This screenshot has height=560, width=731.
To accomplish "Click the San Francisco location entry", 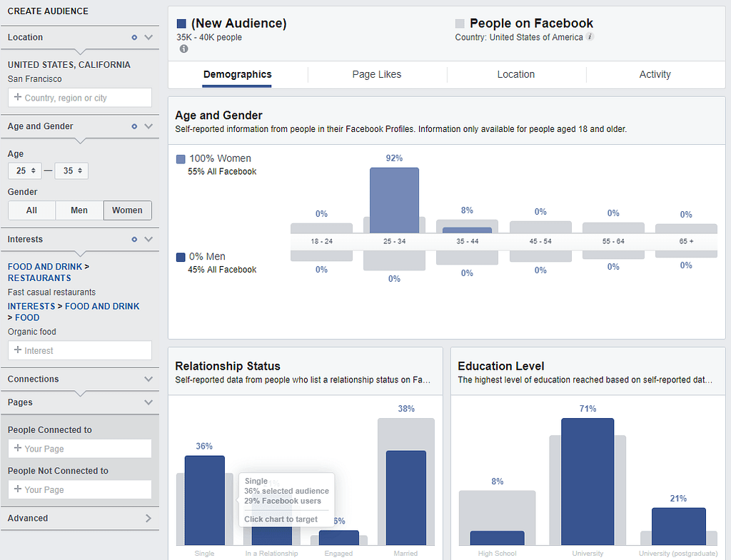I will pos(34,79).
